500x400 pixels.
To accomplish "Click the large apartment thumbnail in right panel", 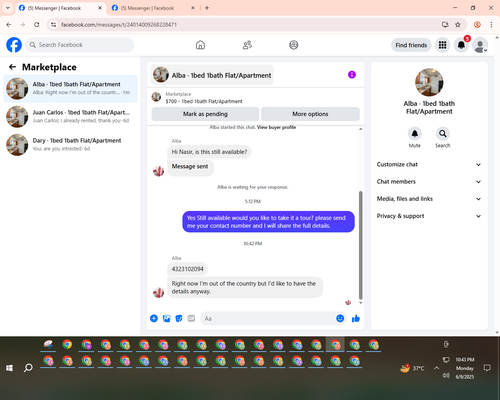I will (x=429, y=82).
